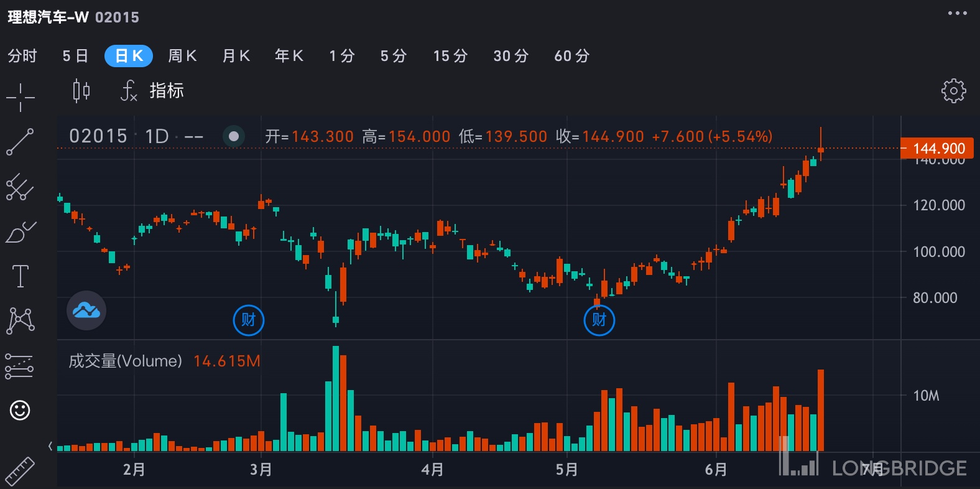Switch to the 分时 intraday tab

coord(22,56)
